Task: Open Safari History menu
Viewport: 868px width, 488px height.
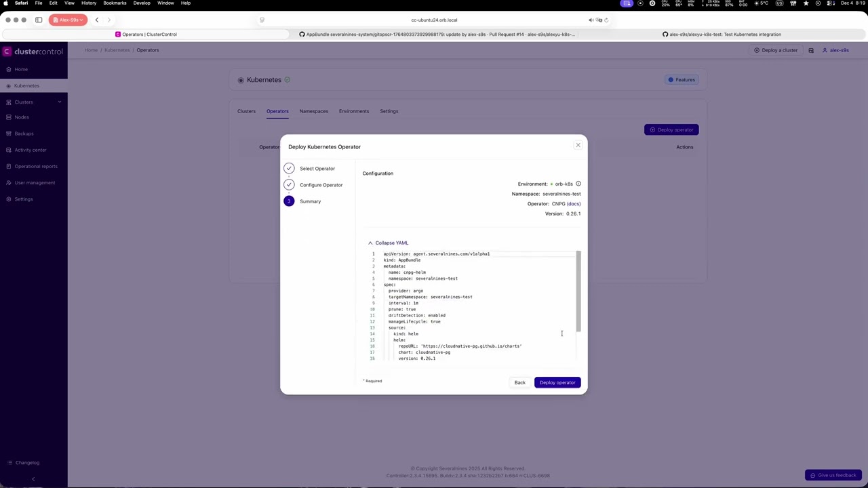Action: [x=89, y=3]
